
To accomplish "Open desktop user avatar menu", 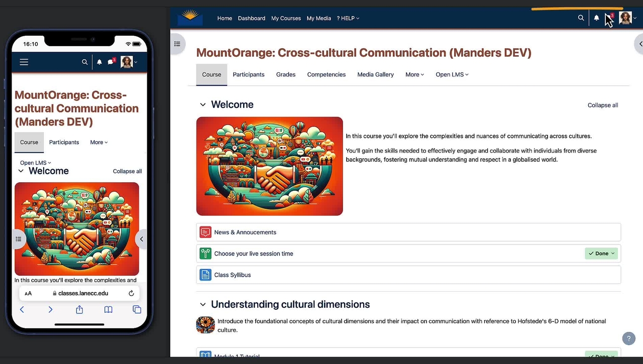I will [x=628, y=18].
